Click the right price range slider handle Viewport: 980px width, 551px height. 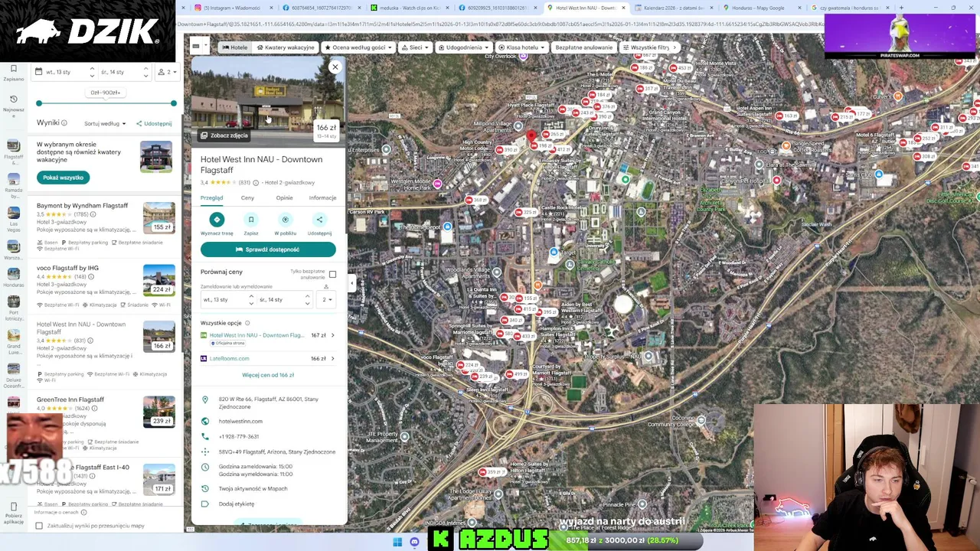coord(174,103)
